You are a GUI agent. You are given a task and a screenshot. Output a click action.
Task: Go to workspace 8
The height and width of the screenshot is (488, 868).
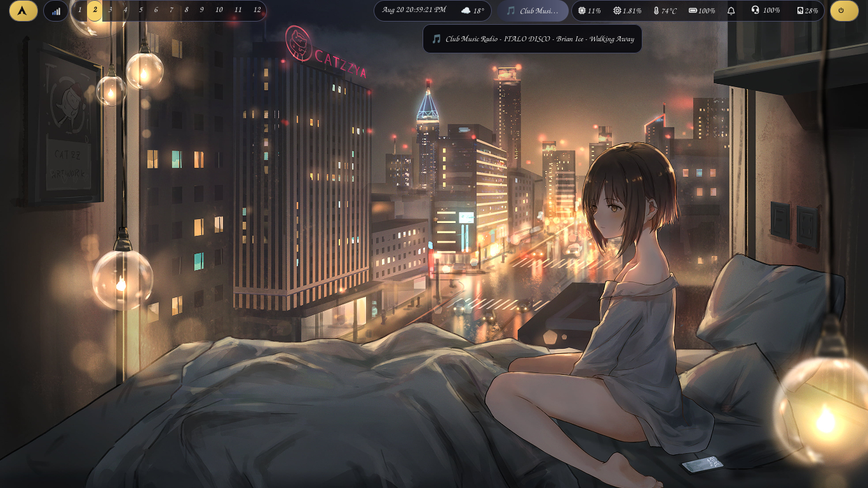pos(186,10)
